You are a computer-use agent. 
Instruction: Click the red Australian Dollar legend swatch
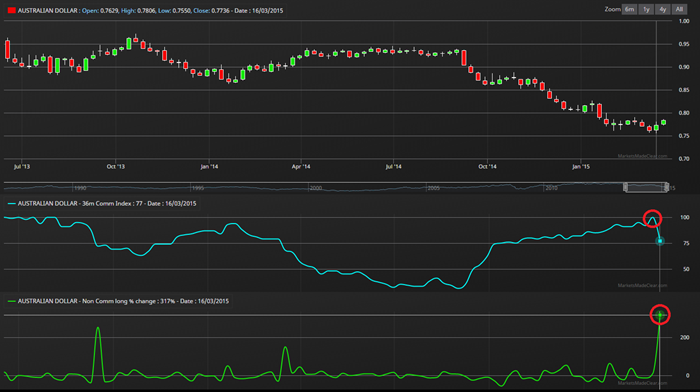[12, 10]
